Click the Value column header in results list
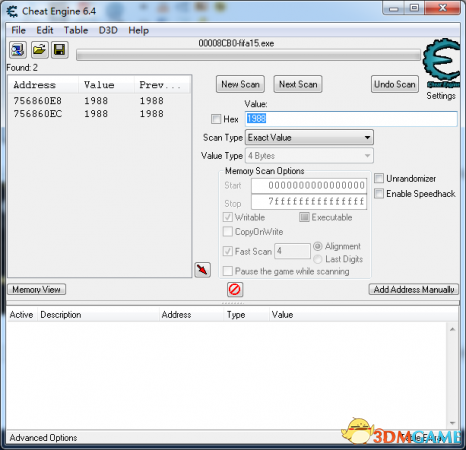466x450 pixels. click(106, 85)
